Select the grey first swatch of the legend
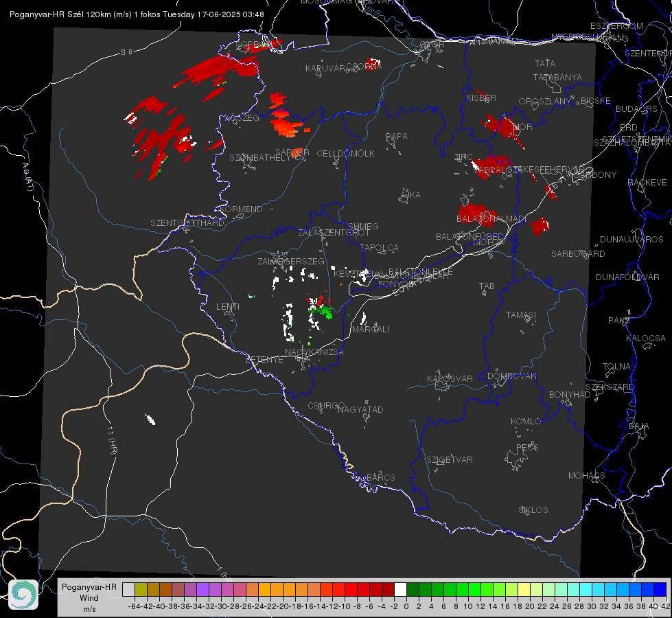The image size is (672, 618). tap(128, 589)
